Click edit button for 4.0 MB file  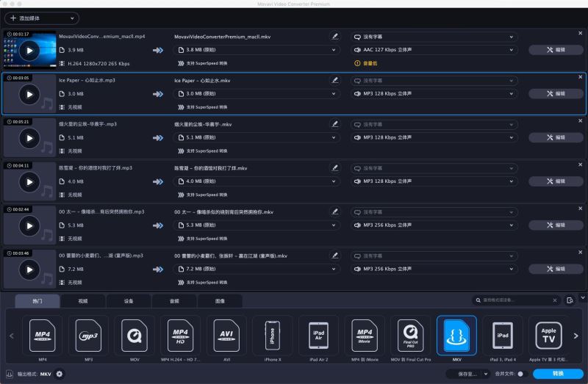tap(556, 181)
